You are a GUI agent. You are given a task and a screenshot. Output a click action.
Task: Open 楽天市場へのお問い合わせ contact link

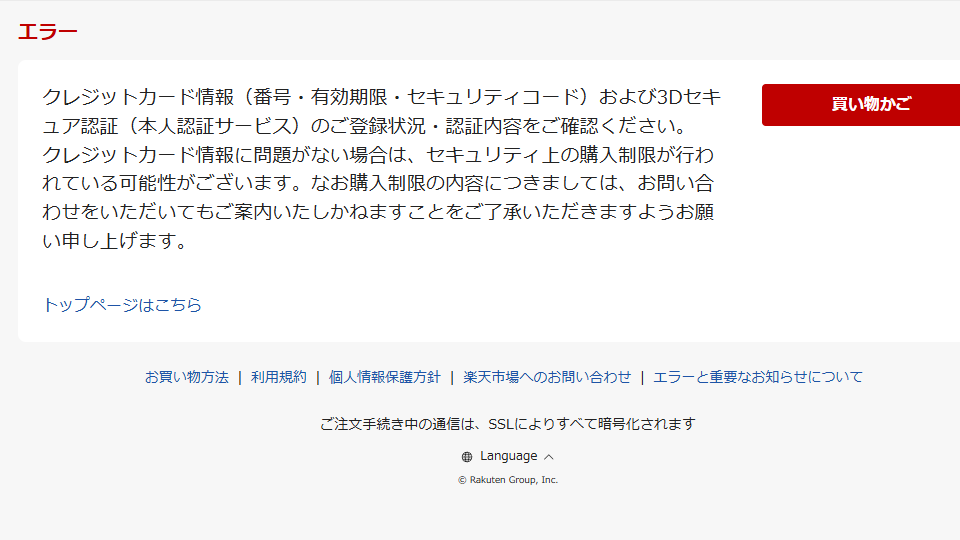pyautogui.click(x=547, y=377)
